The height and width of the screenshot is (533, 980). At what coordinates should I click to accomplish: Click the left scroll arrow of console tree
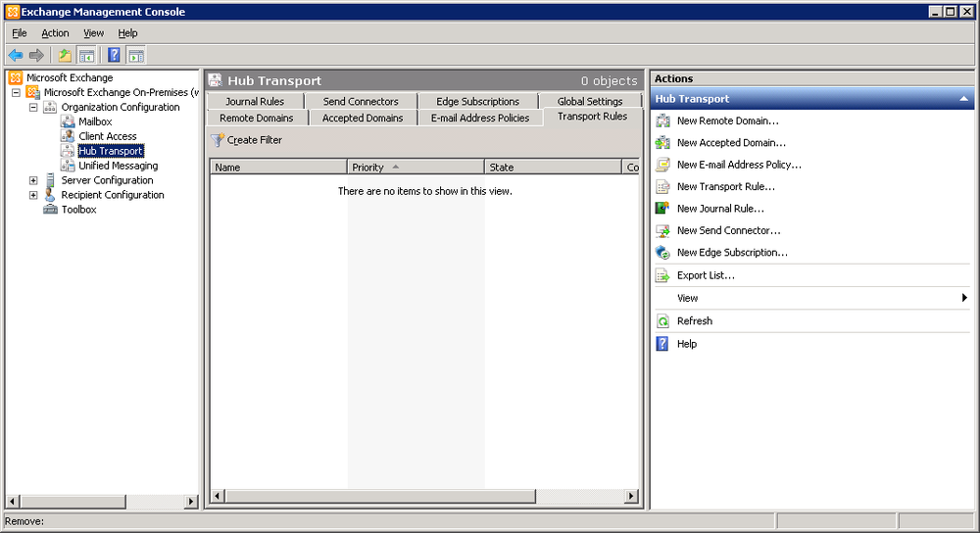tap(13, 501)
